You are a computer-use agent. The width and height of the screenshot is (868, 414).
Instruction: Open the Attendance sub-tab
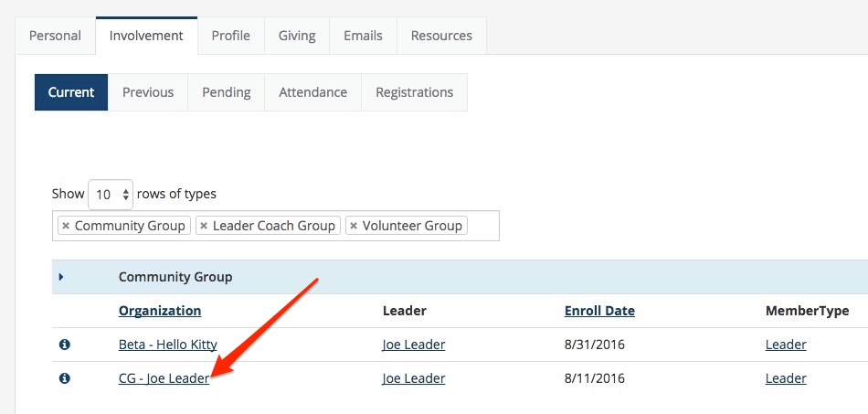pyautogui.click(x=312, y=92)
